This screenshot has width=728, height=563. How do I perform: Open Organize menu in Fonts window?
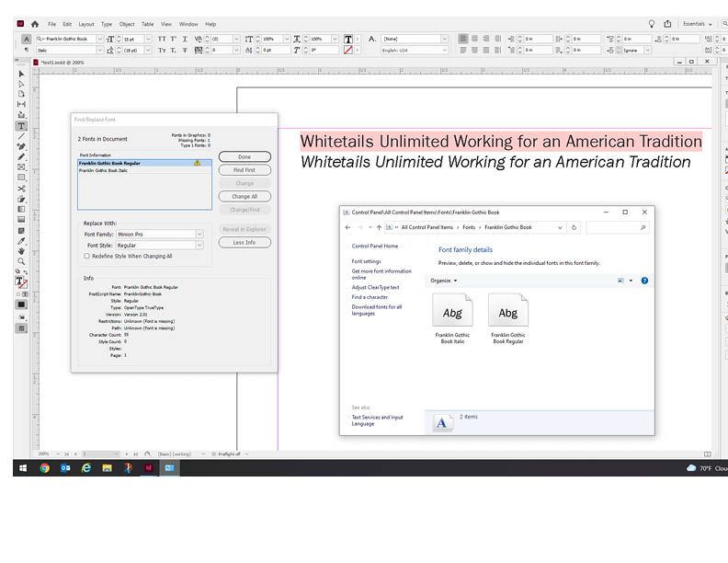click(443, 281)
